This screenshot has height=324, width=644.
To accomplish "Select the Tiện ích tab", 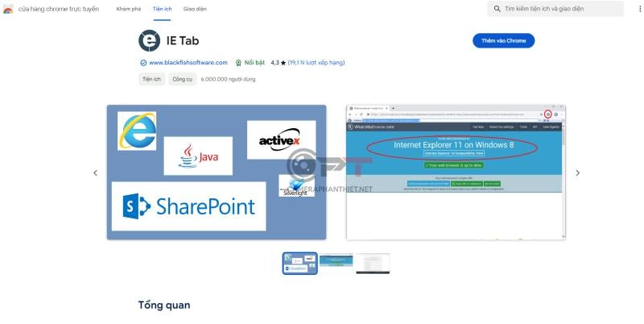I will point(163,9).
